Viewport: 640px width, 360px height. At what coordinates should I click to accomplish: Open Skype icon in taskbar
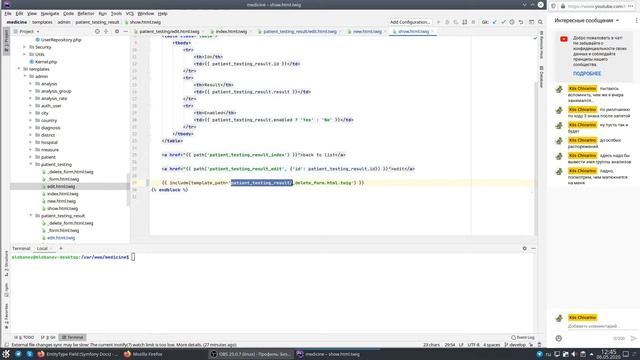click(30, 354)
